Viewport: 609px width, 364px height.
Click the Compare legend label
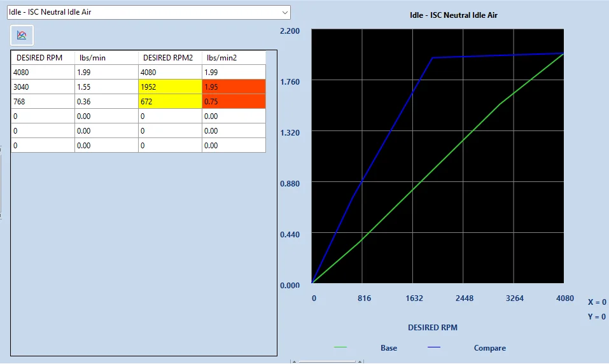tap(490, 348)
